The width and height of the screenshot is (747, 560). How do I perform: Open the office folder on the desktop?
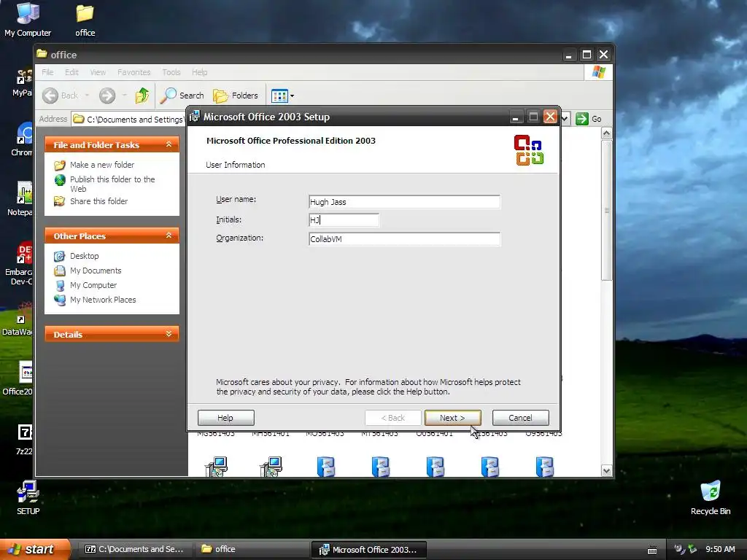[85, 19]
